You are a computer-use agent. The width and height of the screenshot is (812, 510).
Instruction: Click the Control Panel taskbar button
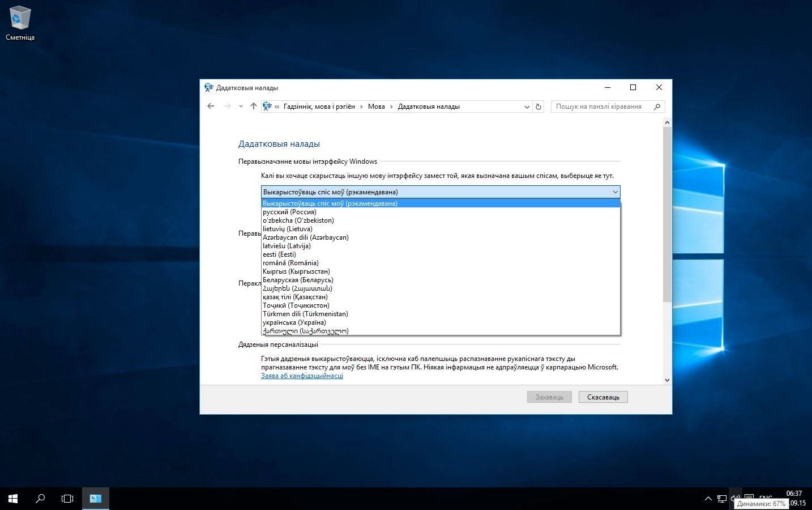pyautogui.click(x=95, y=499)
